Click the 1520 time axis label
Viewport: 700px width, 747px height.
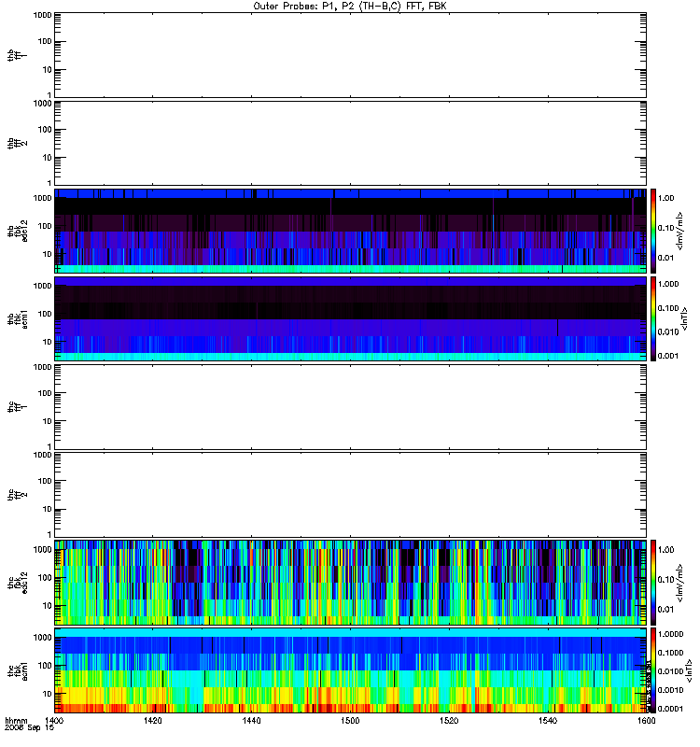click(x=449, y=720)
